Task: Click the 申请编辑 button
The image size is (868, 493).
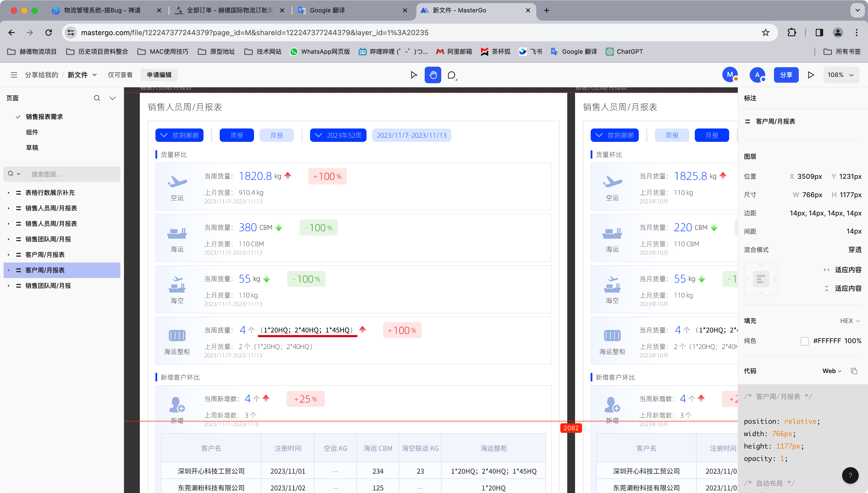Action: point(159,75)
